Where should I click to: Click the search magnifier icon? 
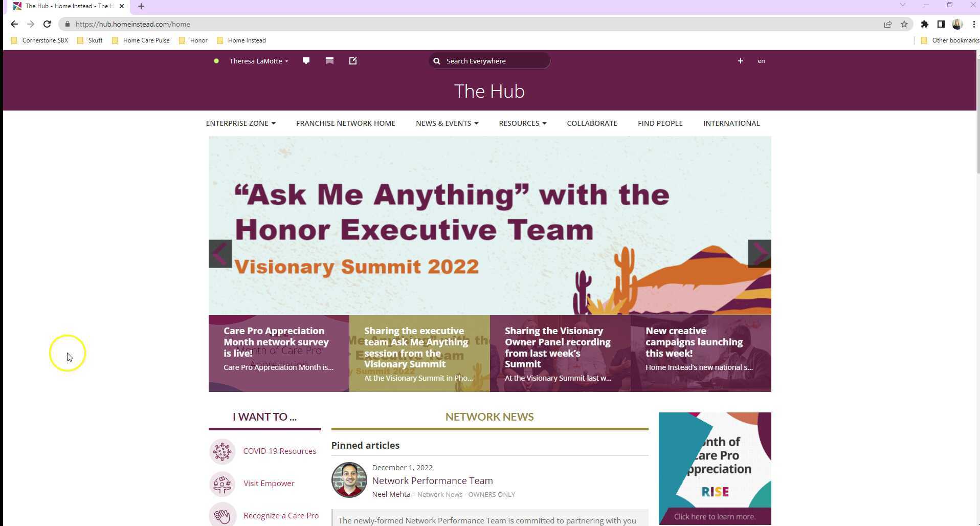pos(437,61)
